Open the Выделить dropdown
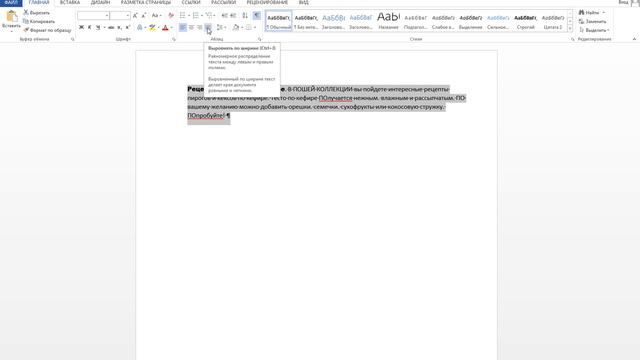Image resolution: width=640 pixels, height=360 pixels. pos(594,30)
